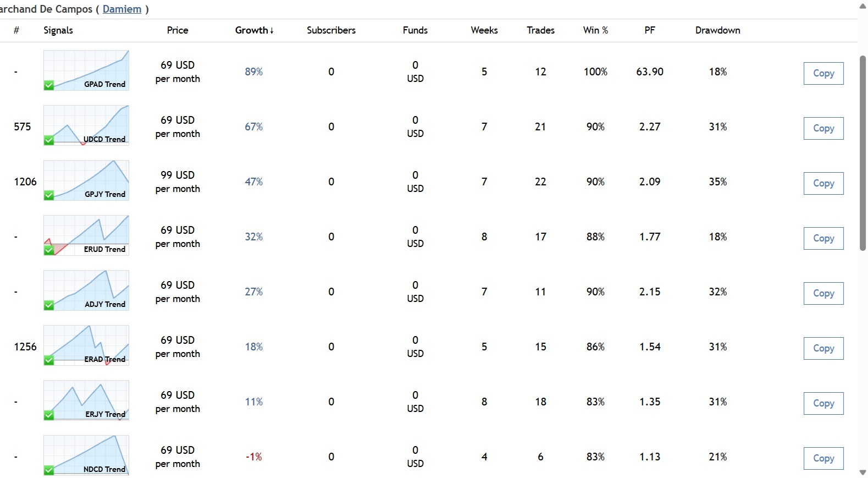Viewport: 868px width, 478px height.
Task: Click the green checkmark on ERAD Trend chart
Action: click(49, 360)
